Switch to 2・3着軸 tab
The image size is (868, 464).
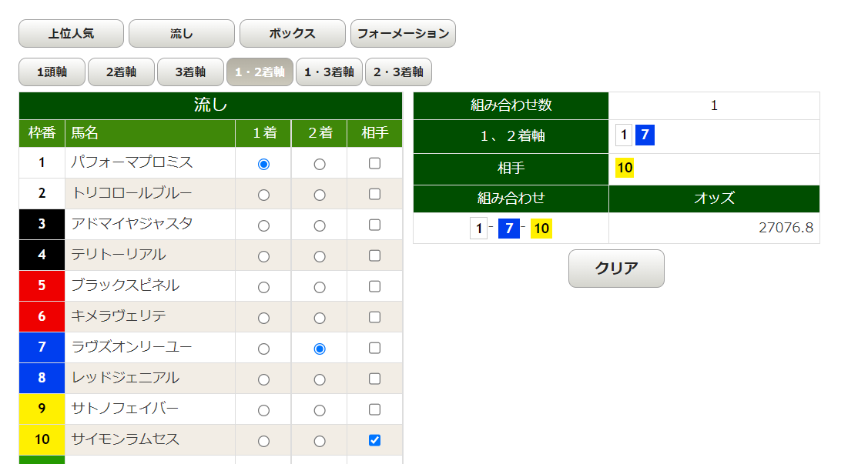pyautogui.click(x=398, y=72)
